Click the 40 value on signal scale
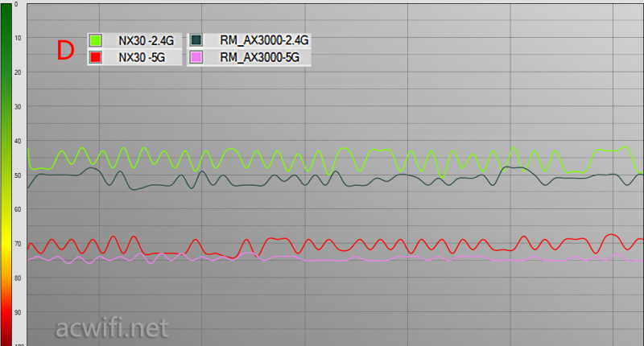 18,141
